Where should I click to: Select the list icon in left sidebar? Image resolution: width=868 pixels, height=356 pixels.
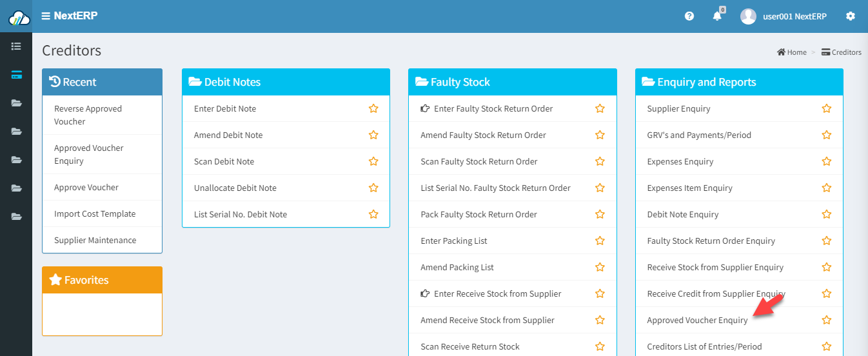click(x=16, y=46)
